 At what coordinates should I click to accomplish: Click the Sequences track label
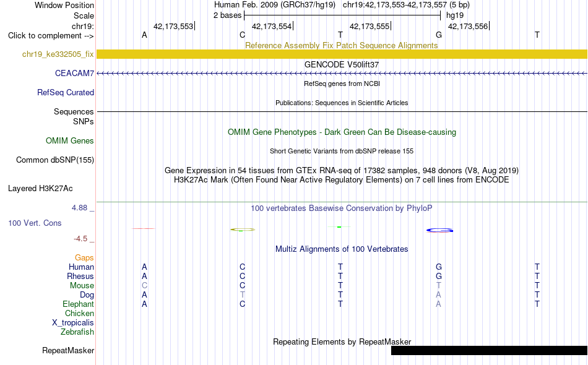tap(74, 112)
